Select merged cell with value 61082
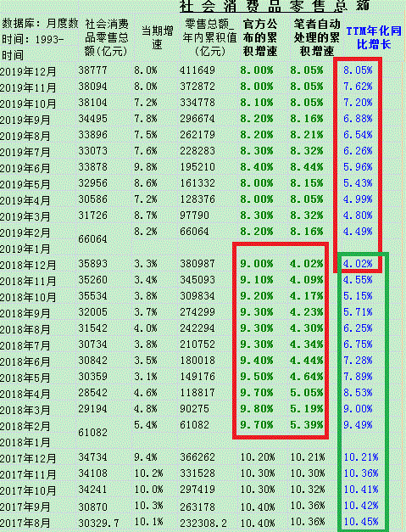 coord(92,433)
